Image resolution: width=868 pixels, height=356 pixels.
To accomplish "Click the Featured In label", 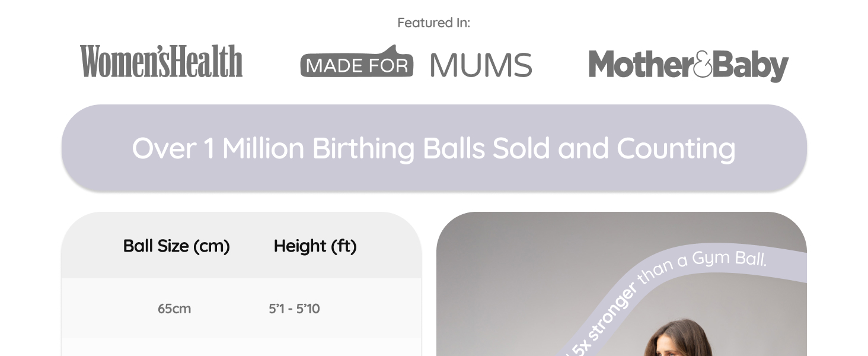I will (x=433, y=23).
